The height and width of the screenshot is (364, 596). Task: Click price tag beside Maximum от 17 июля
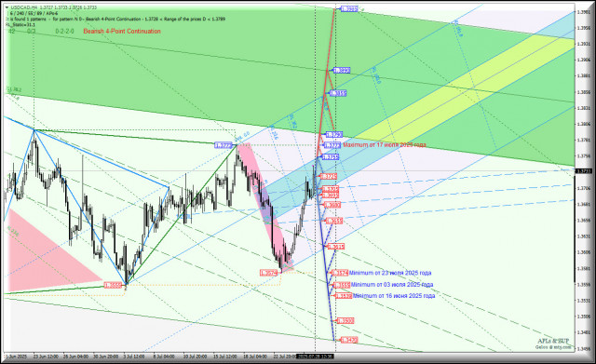[332, 145]
